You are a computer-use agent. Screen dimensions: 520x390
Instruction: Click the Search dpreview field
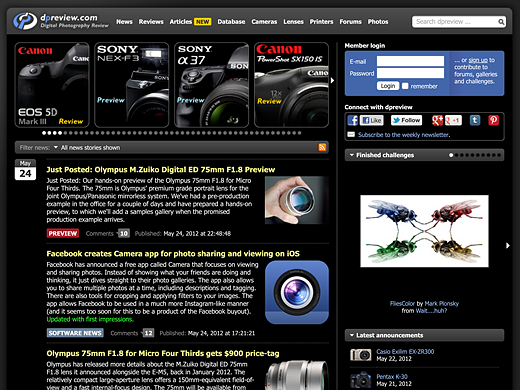(x=455, y=22)
